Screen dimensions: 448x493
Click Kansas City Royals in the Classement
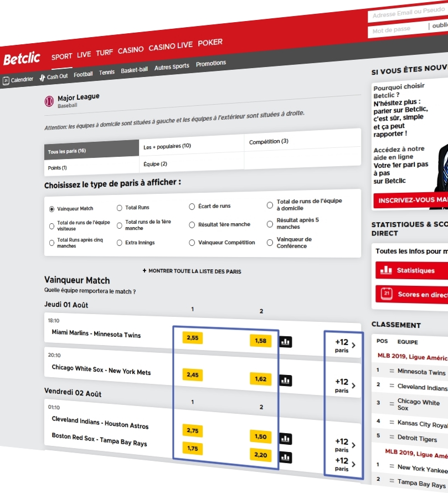point(423,424)
